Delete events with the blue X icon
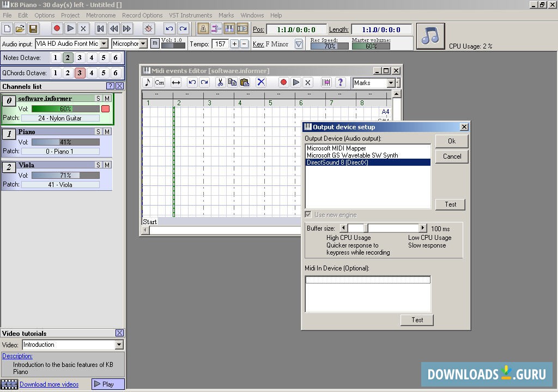Viewport: 558px width, 392px height. click(x=261, y=83)
